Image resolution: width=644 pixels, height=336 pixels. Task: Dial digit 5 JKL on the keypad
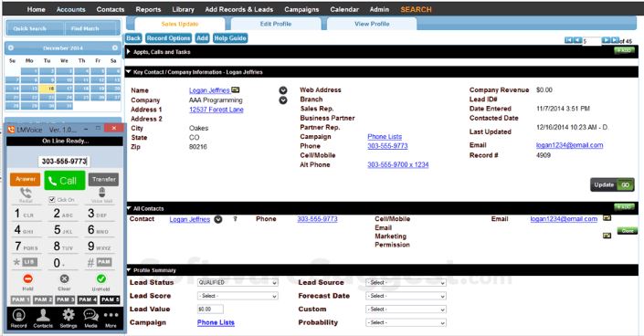pos(63,230)
